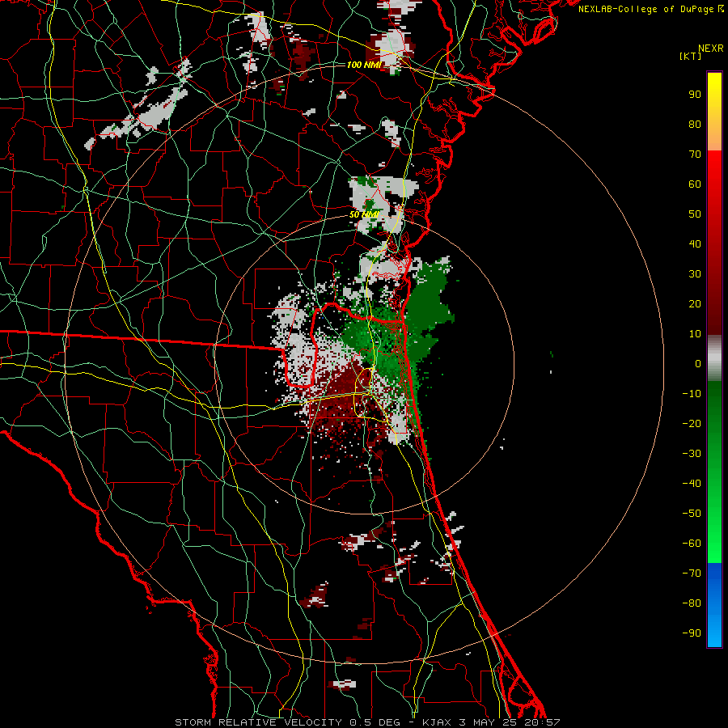728x728 pixels.
Task: Click the -40 value on color scale
Action: pos(692,484)
